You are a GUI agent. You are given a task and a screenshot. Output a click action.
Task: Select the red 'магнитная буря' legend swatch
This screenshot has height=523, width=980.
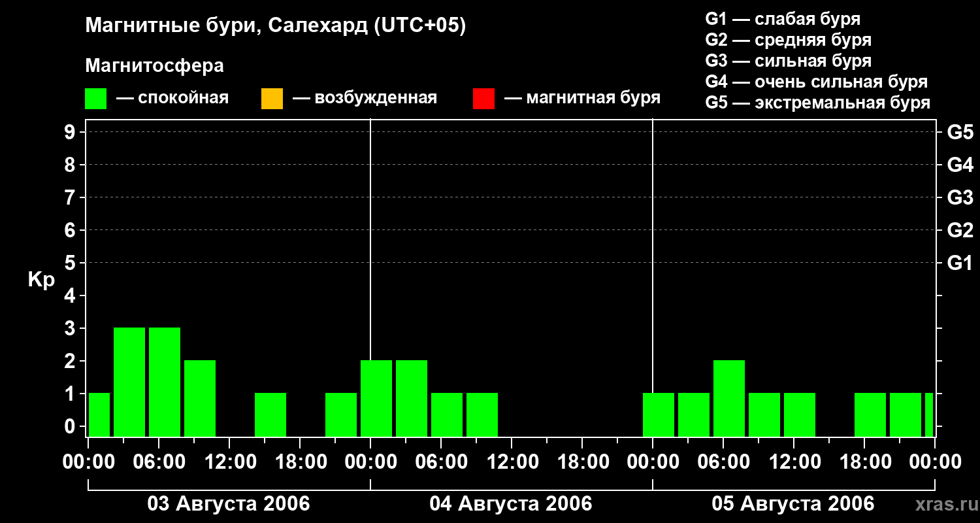coord(483,99)
